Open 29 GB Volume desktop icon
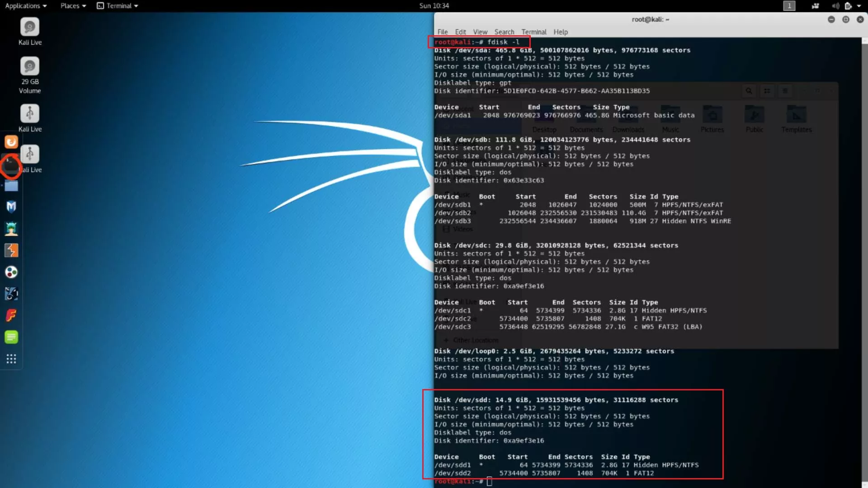Image resolution: width=868 pixels, height=488 pixels. click(30, 67)
